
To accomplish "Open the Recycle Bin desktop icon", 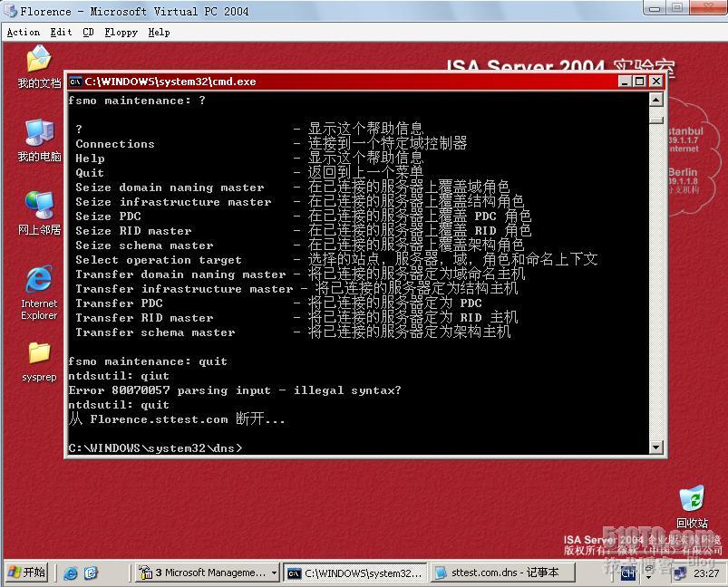I will (692, 506).
